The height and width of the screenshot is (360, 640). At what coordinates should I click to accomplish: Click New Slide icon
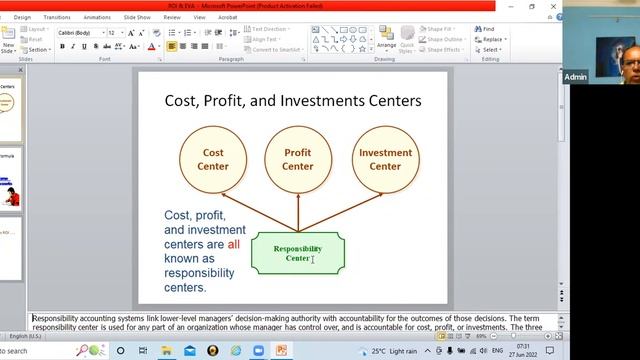pyautogui.click(x=8, y=34)
